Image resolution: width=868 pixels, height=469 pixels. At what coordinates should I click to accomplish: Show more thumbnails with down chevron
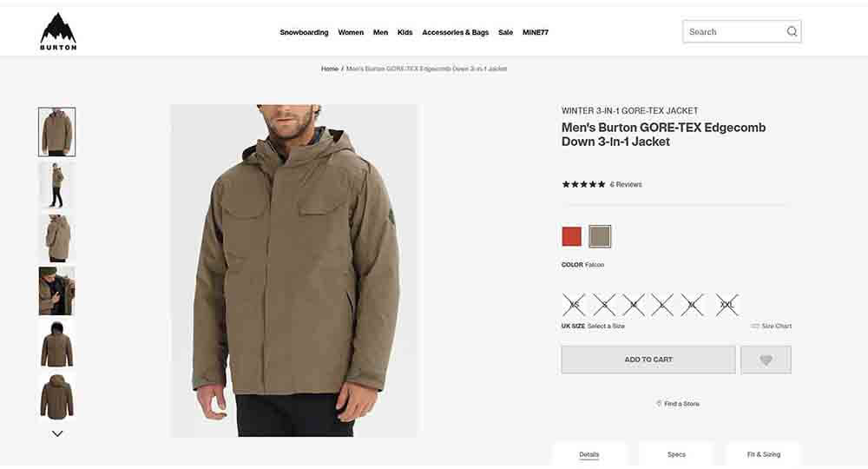(57, 433)
